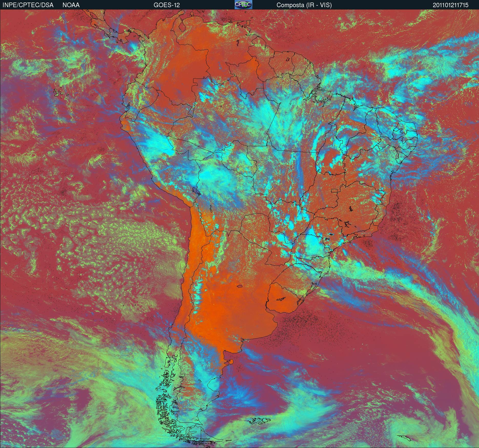Click the GOES-12 satellite label
The image size is (479, 448).
(x=167, y=5)
